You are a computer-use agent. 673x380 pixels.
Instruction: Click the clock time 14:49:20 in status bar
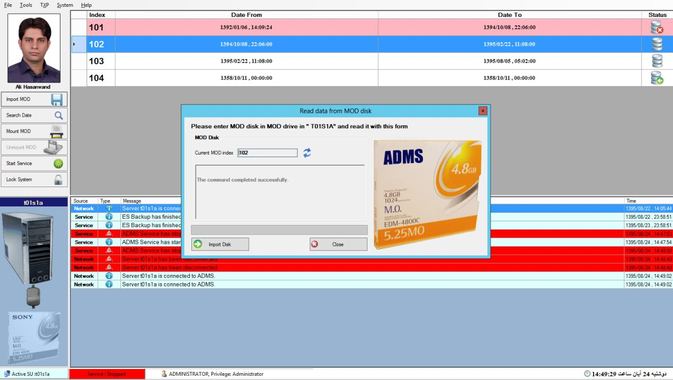(x=605, y=374)
